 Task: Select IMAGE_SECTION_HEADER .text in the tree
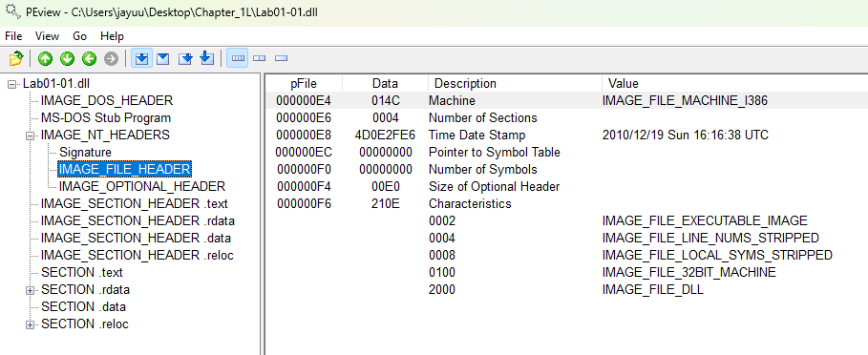[x=135, y=204]
